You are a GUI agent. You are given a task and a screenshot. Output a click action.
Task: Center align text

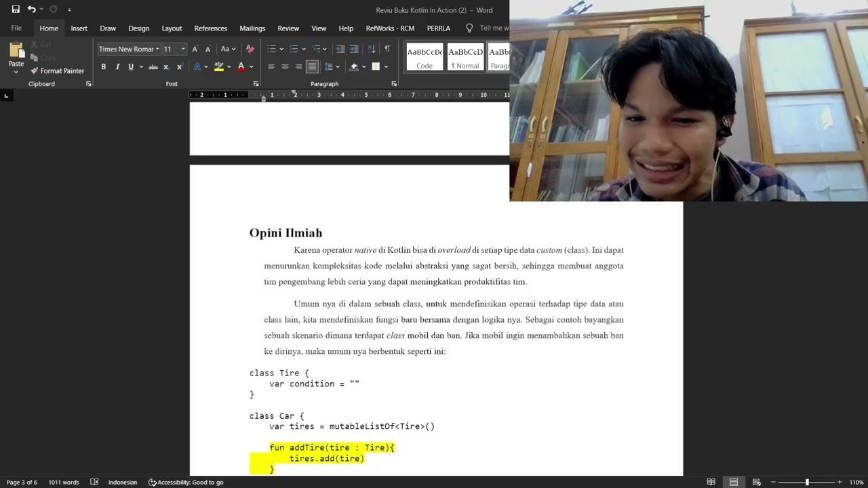point(285,66)
